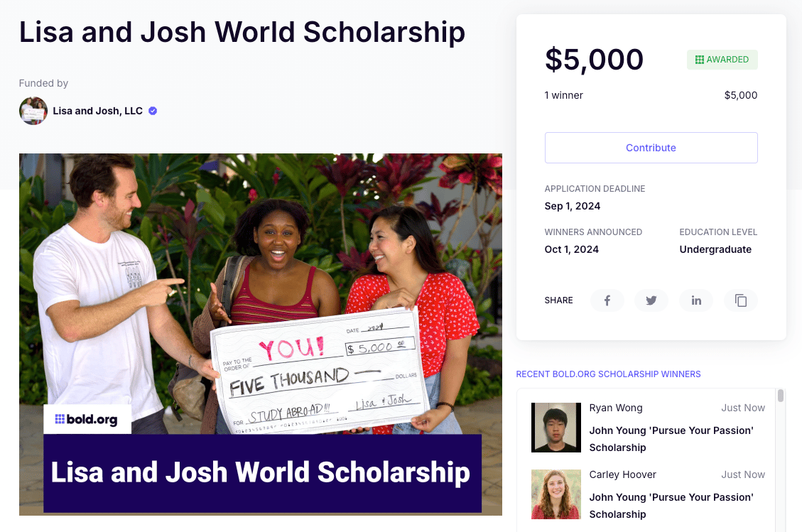Share scholarship on Facebook
The height and width of the screenshot is (532, 802).
607,300
